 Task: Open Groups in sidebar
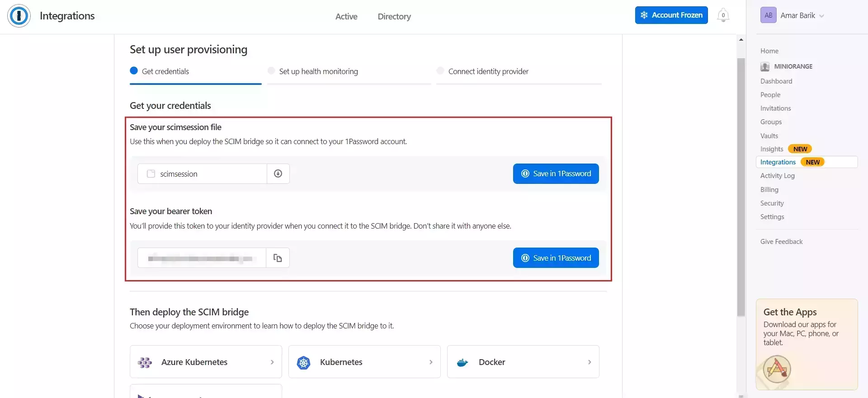(x=771, y=122)
